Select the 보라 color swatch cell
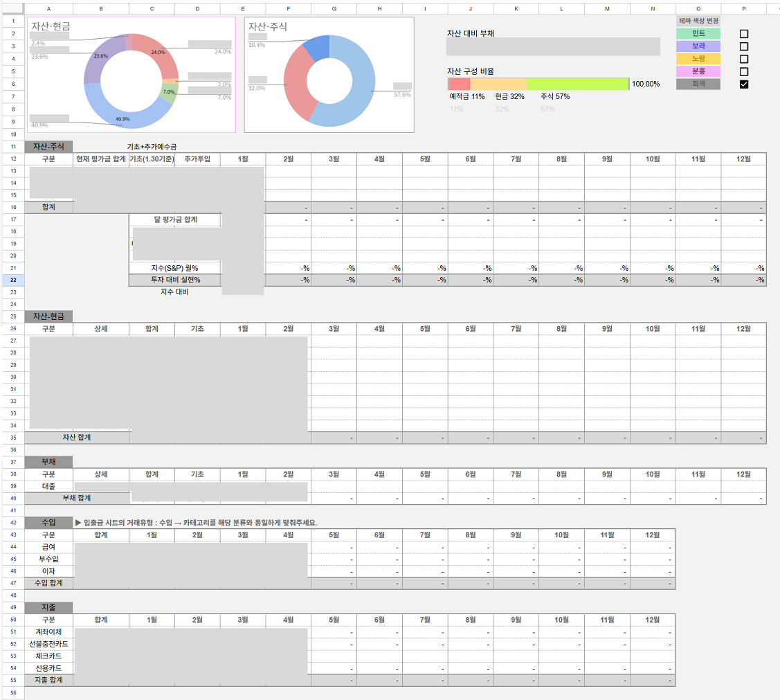 (x=698, y=46)
